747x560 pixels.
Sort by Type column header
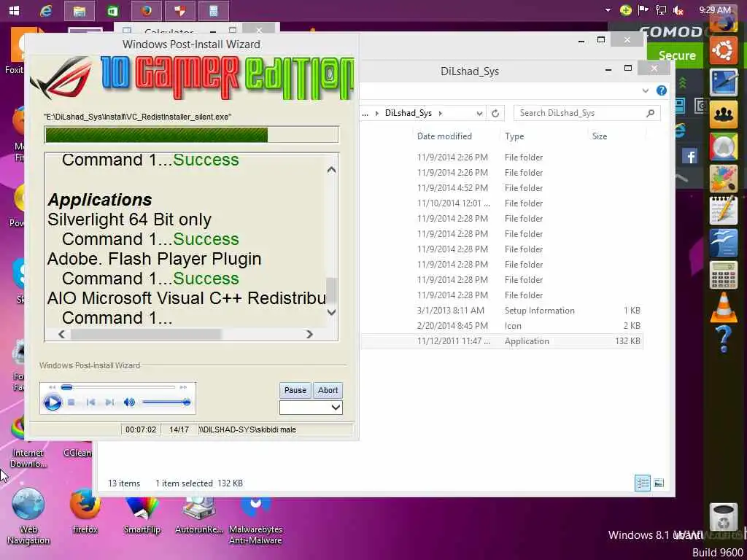514,136
